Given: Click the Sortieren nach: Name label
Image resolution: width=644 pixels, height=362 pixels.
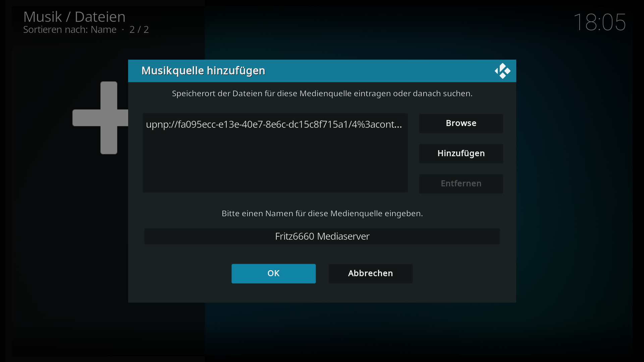Looking at the screenshot, I should pos(70,29).
